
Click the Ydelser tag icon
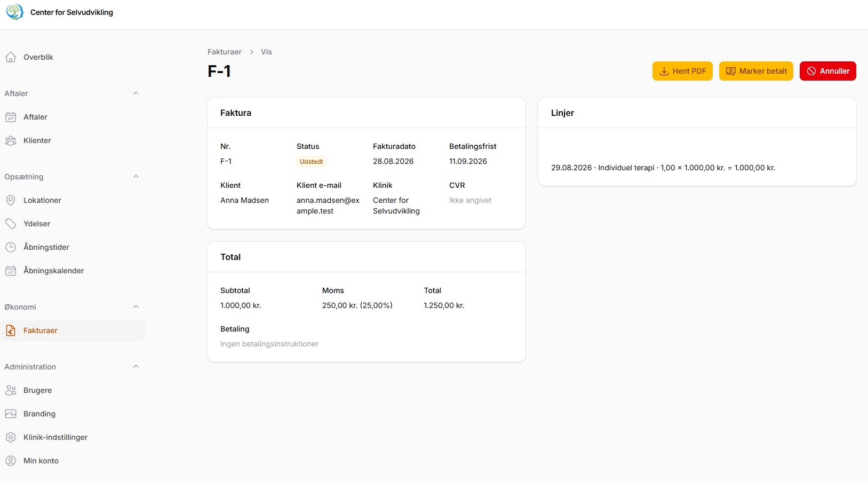click(11, 224)
